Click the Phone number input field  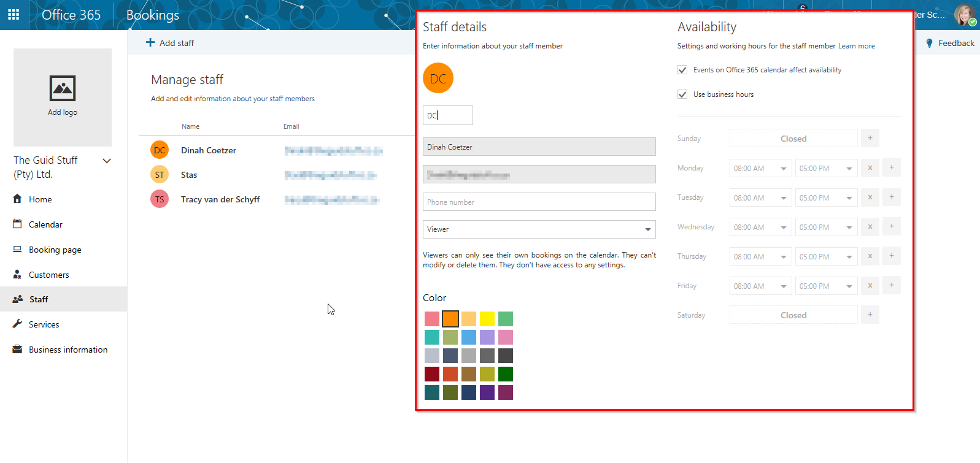[539, 202]
